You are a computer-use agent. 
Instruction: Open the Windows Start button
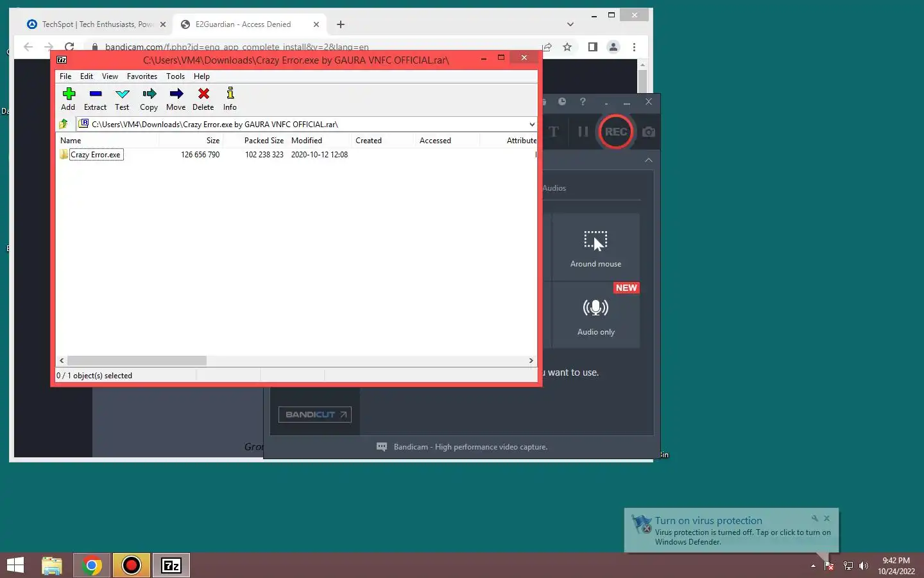point(15,565)
